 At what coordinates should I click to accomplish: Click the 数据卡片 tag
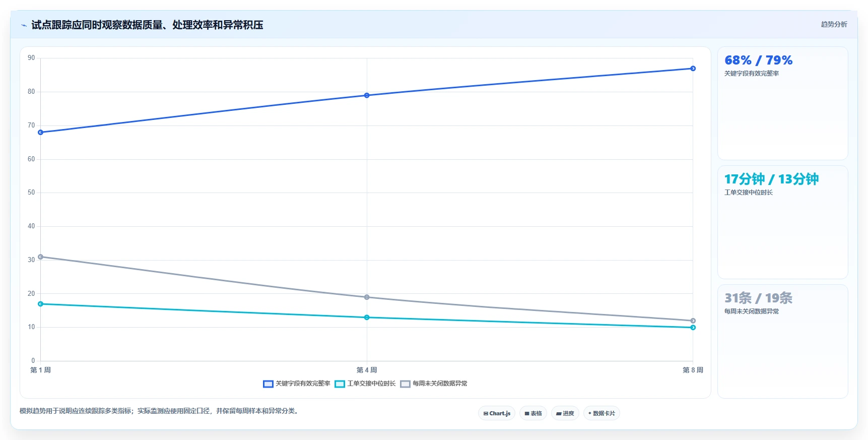pos(602,413)
